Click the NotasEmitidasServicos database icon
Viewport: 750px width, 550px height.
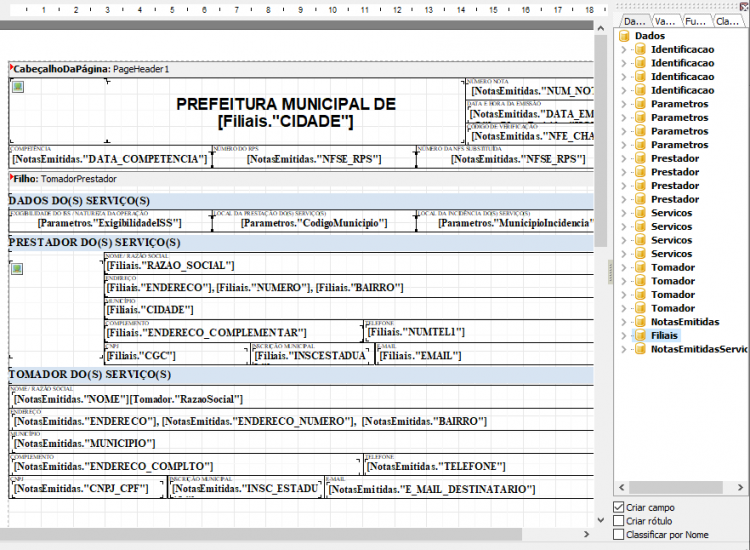(640, 349)
